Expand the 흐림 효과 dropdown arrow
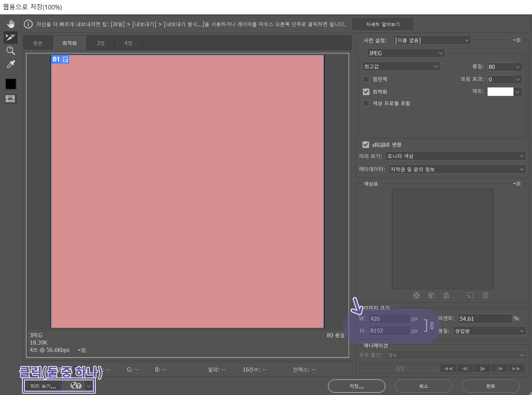The width and height of the screenshot is (532, 395). [518, 79]
